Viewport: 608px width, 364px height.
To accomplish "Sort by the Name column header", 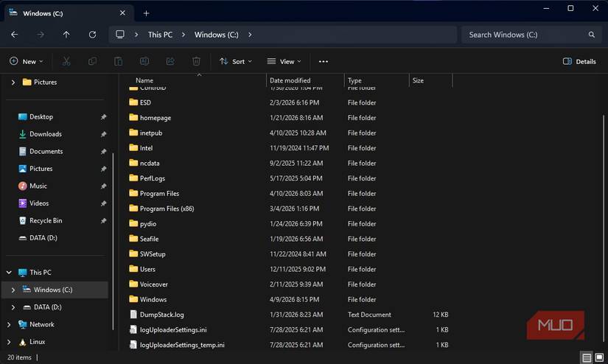I will [144, 80].
